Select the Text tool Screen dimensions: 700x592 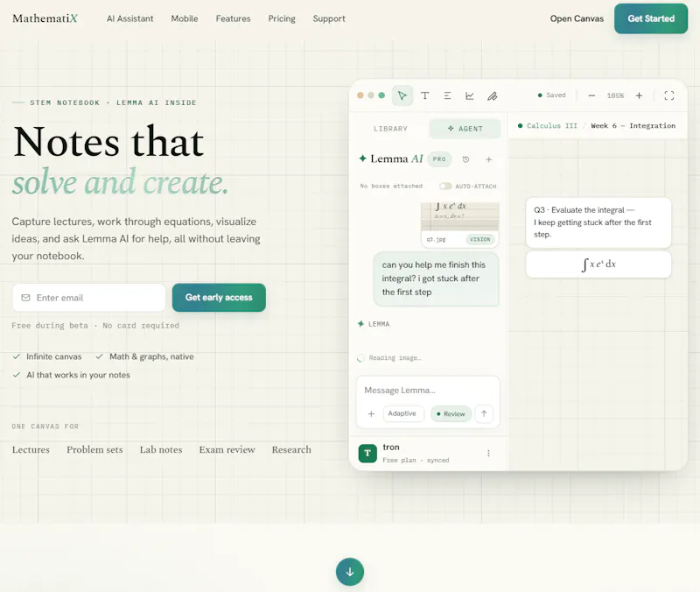pos(425,95)
